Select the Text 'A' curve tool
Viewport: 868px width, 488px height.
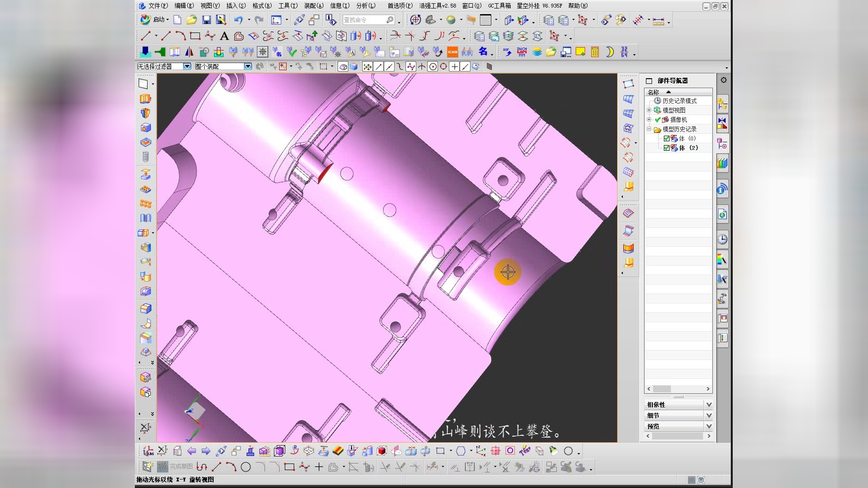[x=224, y=36]
